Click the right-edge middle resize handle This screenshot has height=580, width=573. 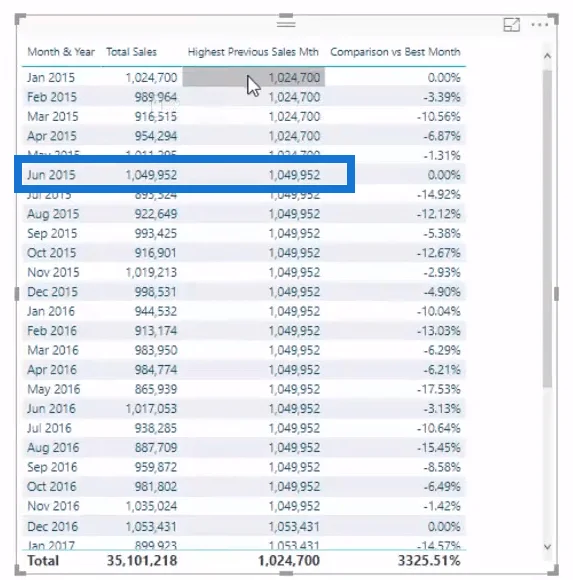(x=556, y=294)
